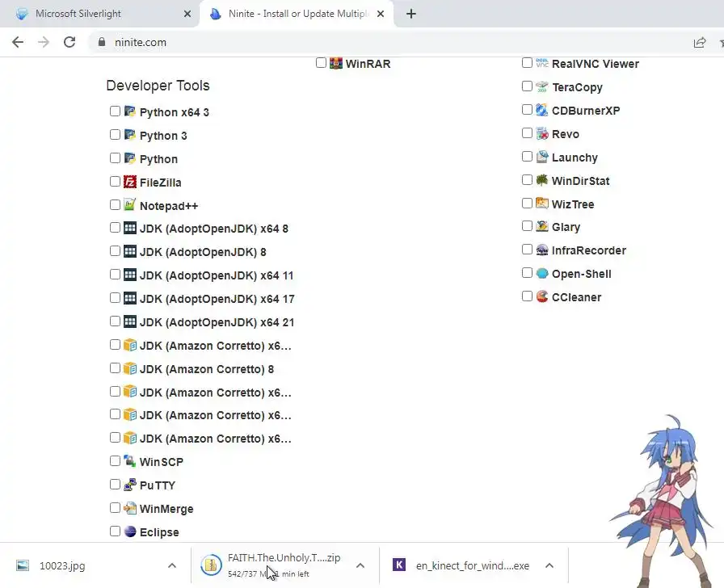The image size is (724, 588).
Task: Close the Ninite tab
Action: point(381,14)
